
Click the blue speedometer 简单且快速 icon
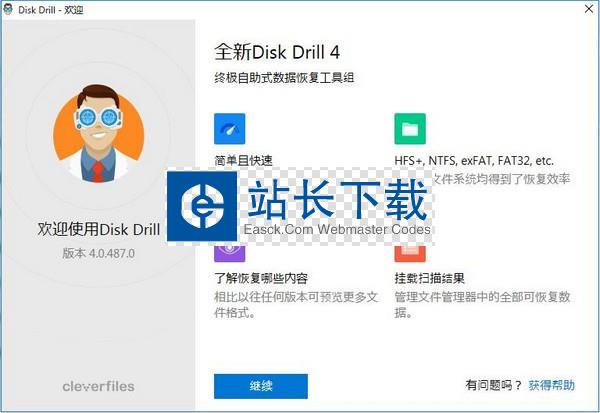(230, 129)
